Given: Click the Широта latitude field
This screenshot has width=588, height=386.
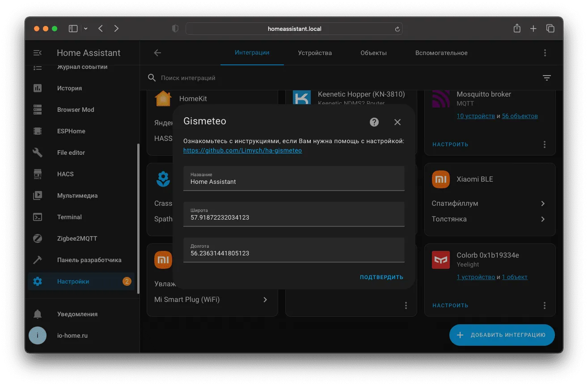Looking at the screenshot, I should (294, 214).
